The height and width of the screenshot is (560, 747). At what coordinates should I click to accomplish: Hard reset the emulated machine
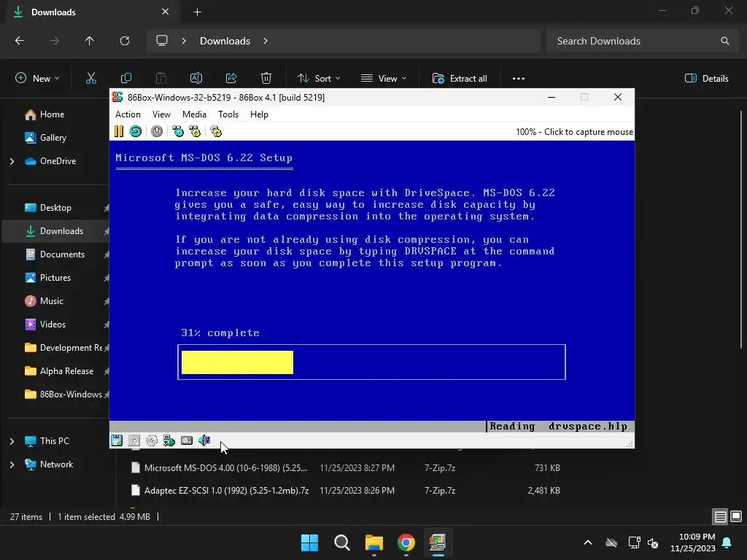coord(136,131)
